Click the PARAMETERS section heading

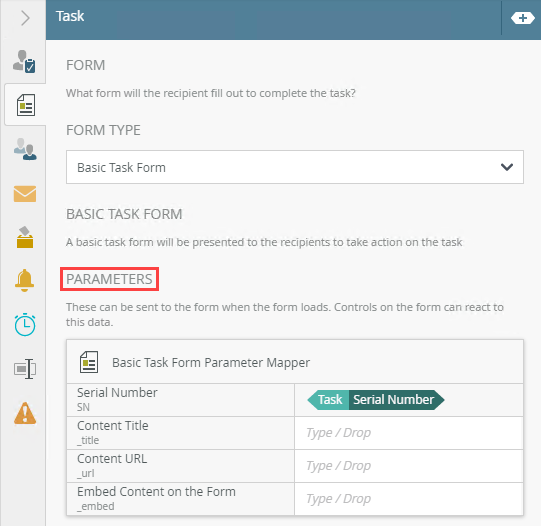tap(109, 279)
